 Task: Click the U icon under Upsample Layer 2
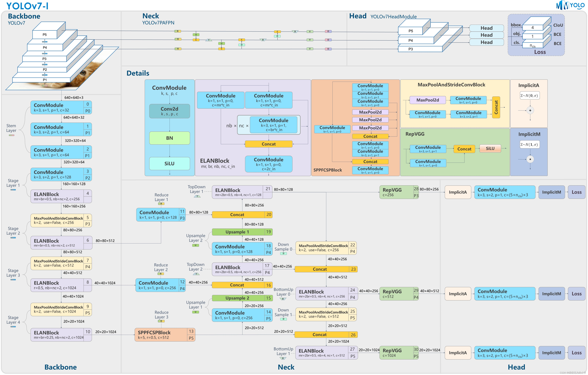195,245
